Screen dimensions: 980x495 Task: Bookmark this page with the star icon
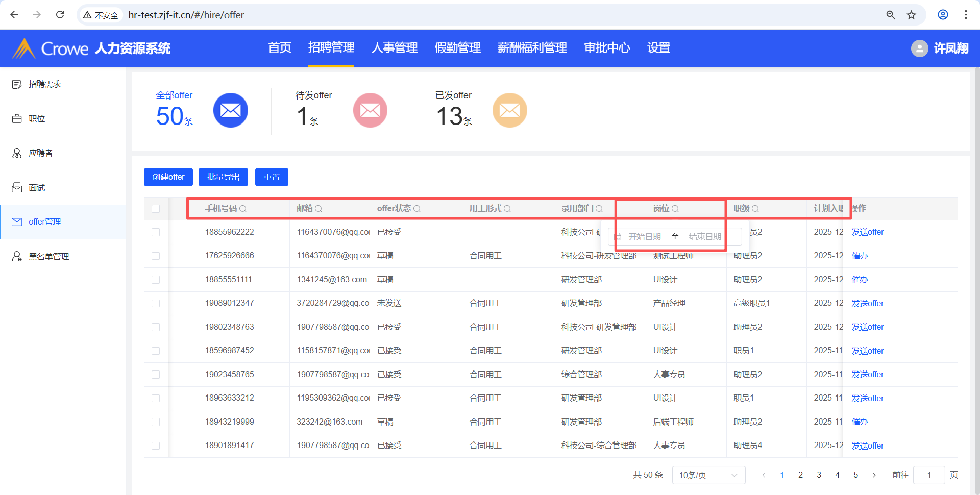tap(911, 15)
